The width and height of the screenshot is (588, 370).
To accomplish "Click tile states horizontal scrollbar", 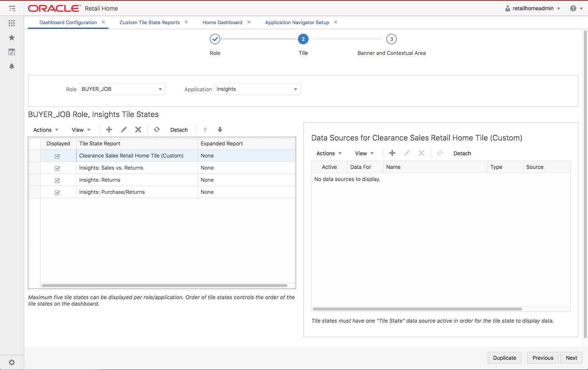I will tap(164, 286).
